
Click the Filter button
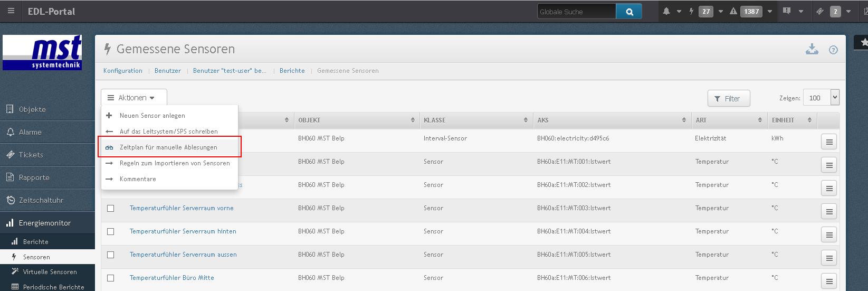(728, 99)
